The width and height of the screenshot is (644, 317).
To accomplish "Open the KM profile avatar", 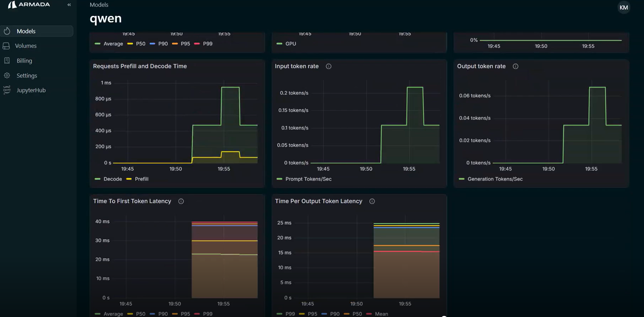I will pos(624,7).
